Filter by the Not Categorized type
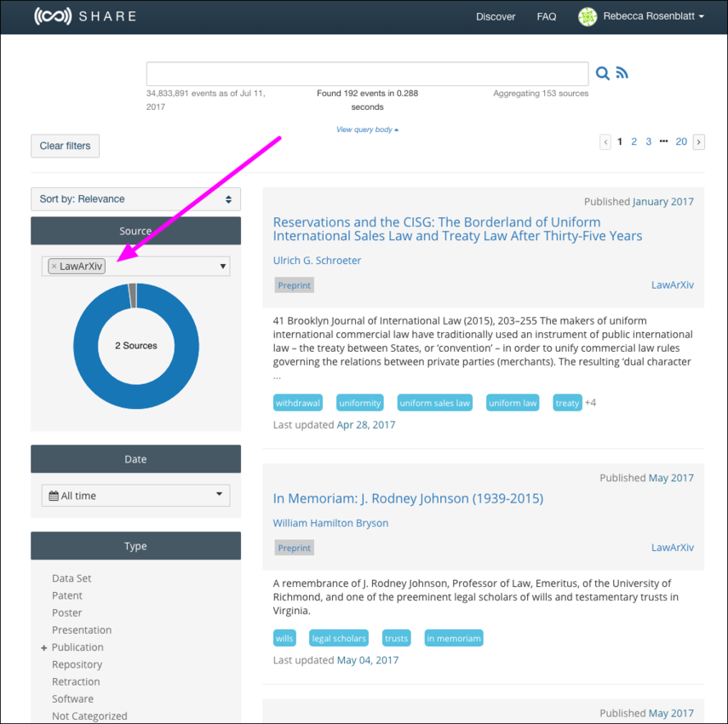Screen dimensions: 728x724 89,716
